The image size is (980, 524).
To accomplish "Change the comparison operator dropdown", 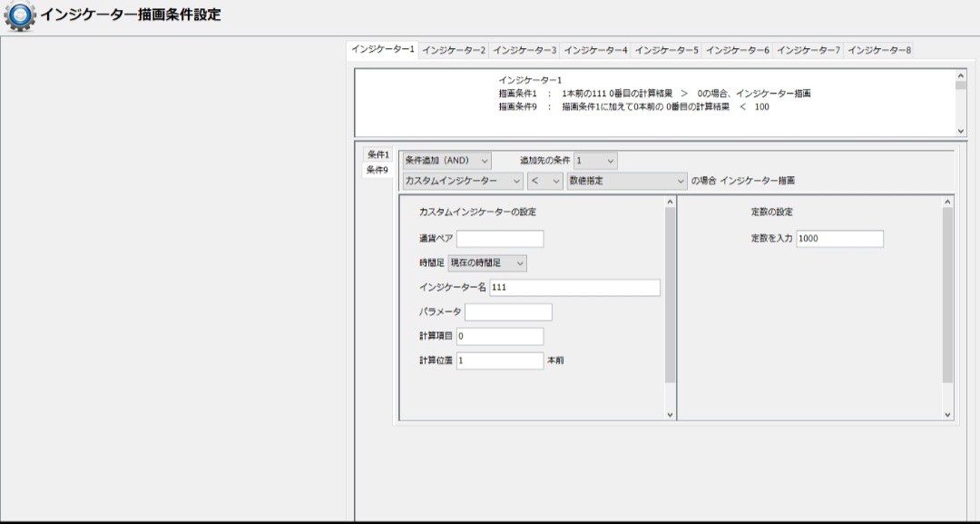I will click(x=544, y=181).
